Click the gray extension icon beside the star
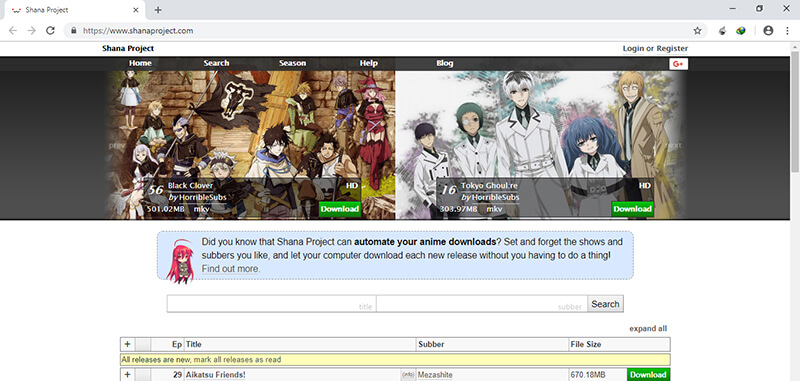The height and width of the screenshot is (381, 800). (722, 31)
